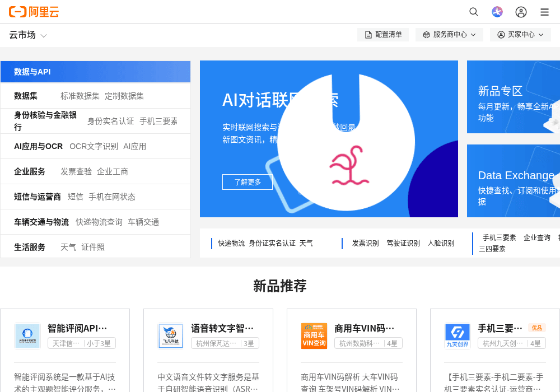Expand the 云市场 dropdown chevron

44,36
